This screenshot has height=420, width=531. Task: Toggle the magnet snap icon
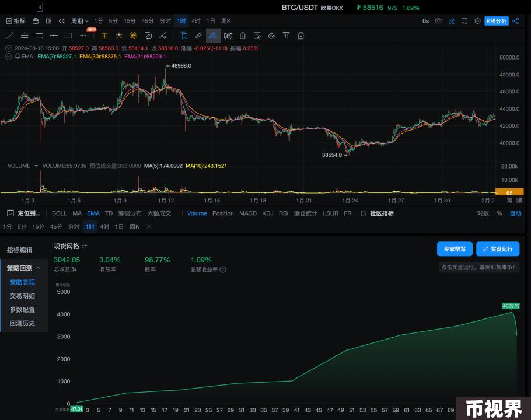pos(271,36)
